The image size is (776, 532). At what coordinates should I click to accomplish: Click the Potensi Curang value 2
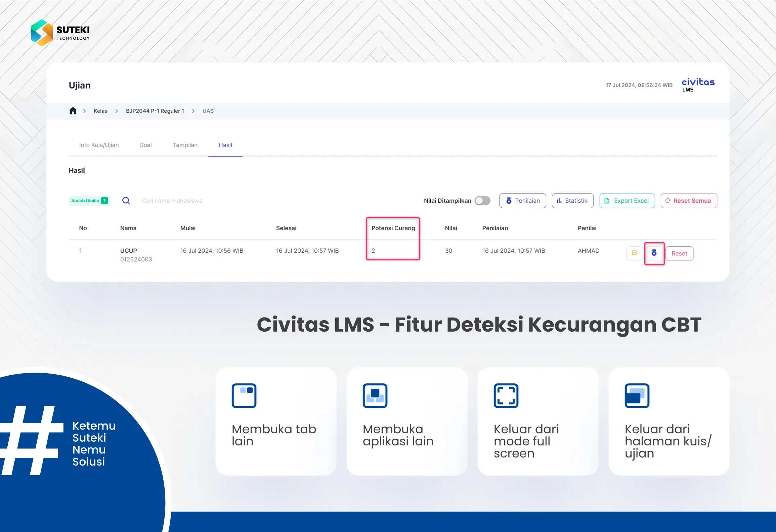click(x=373, y=251)
